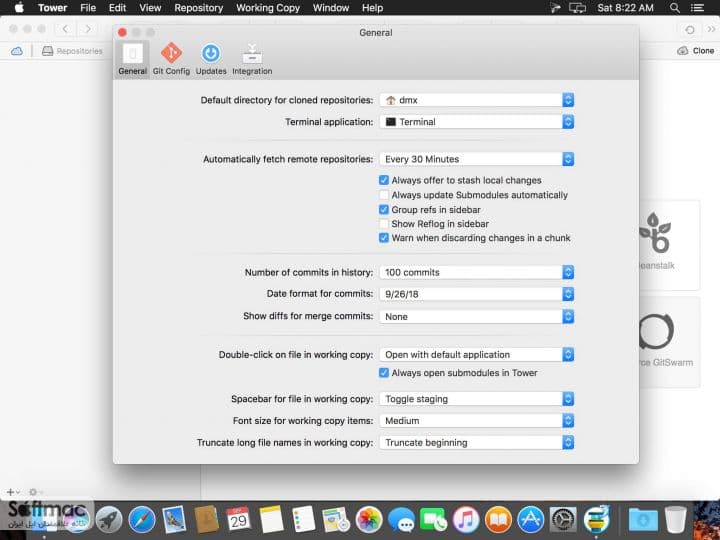Open Show diffs for merge commits dropdown
720x540 pixels.
click(477, 316)
